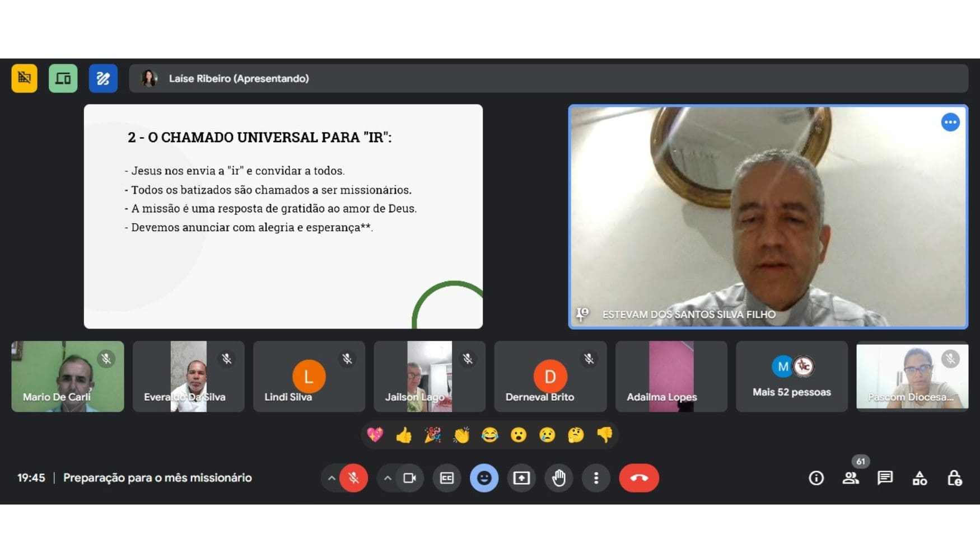Unmute the microphone

[x=353, y=478]
